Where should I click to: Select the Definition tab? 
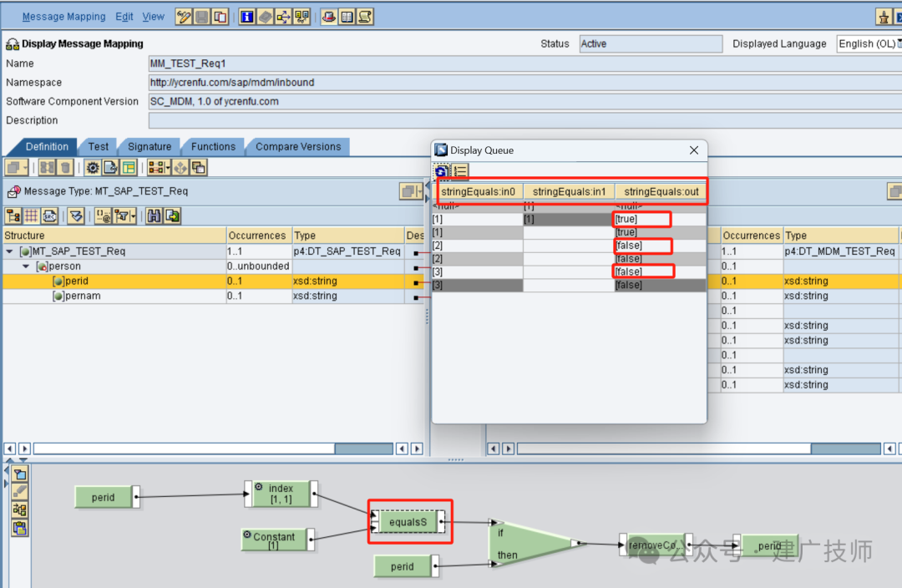point(47,147)
